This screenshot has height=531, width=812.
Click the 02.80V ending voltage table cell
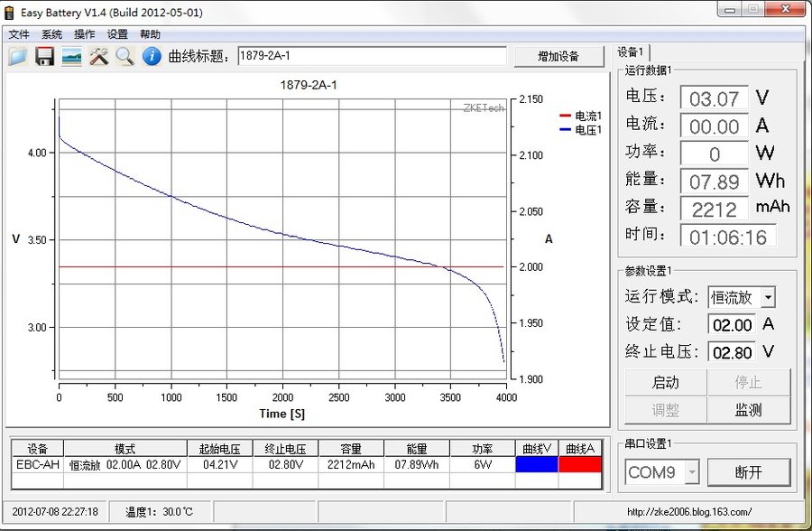pos(285,464)
